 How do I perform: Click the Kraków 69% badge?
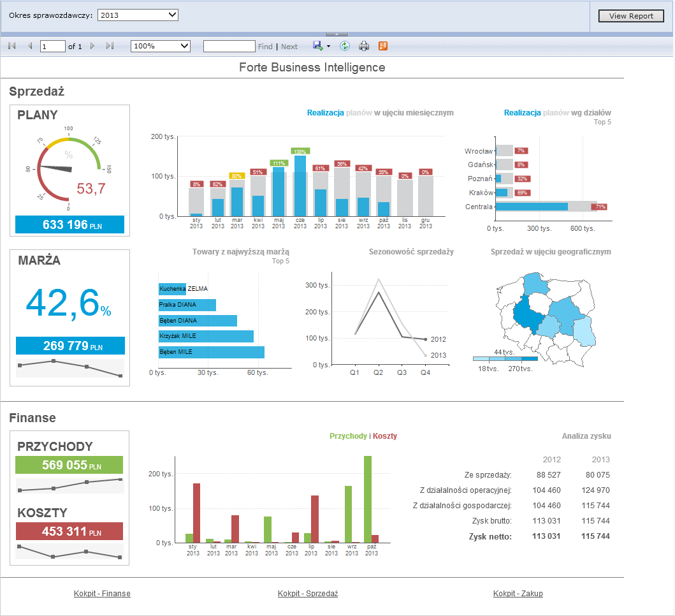pyautogui.click(x=522, y=193)
